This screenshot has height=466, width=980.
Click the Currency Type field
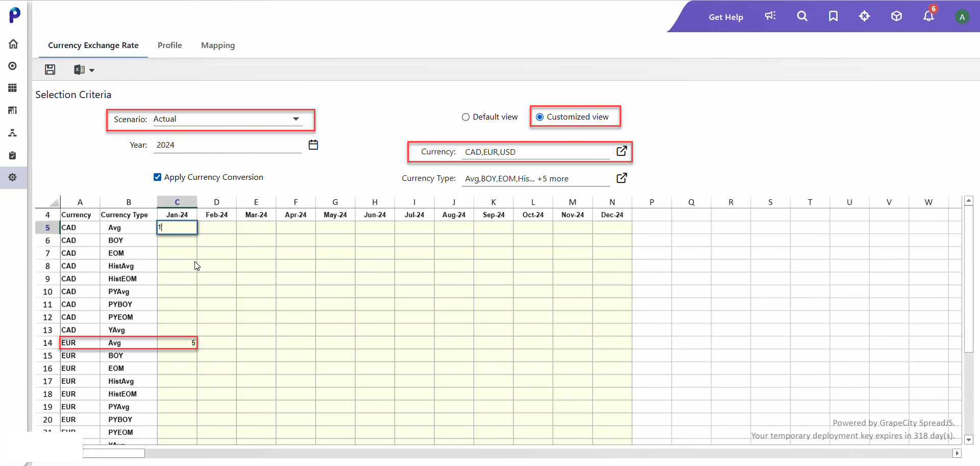pyautogui.click(x=536, y=179)
